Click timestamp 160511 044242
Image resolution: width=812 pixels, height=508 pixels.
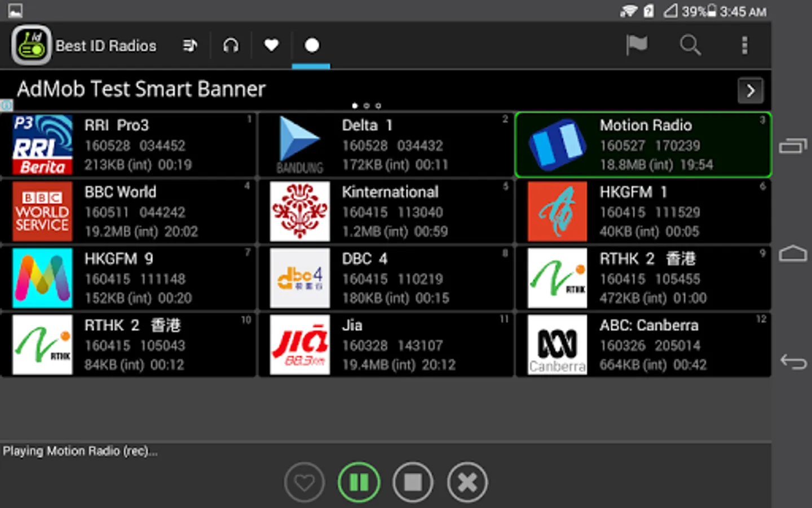click(x=135, y=212)
